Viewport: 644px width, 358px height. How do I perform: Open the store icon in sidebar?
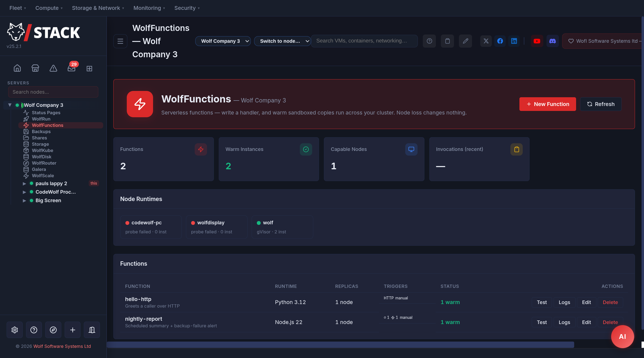(x=35, y=68)
